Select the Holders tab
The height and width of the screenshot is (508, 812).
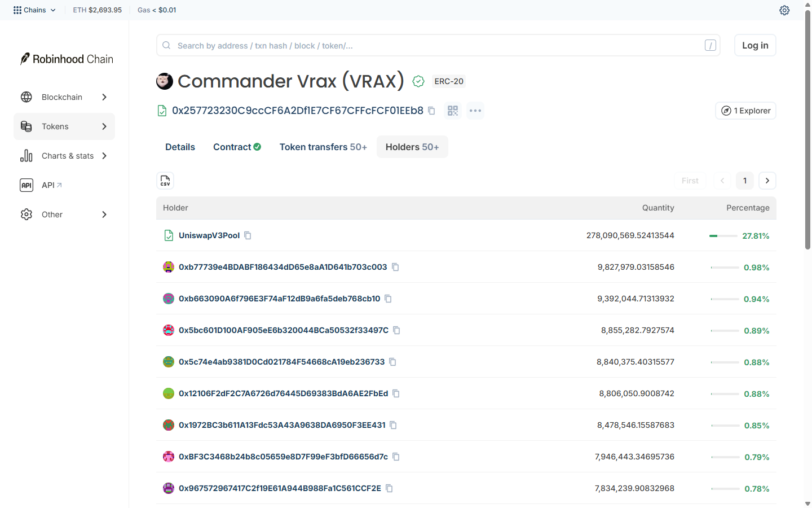[x=412, y=147]
